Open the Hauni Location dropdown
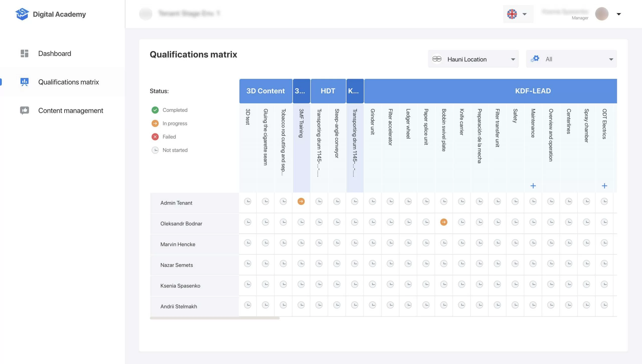The height and width of the screenshot is (364, 642). tap(473, 59)
